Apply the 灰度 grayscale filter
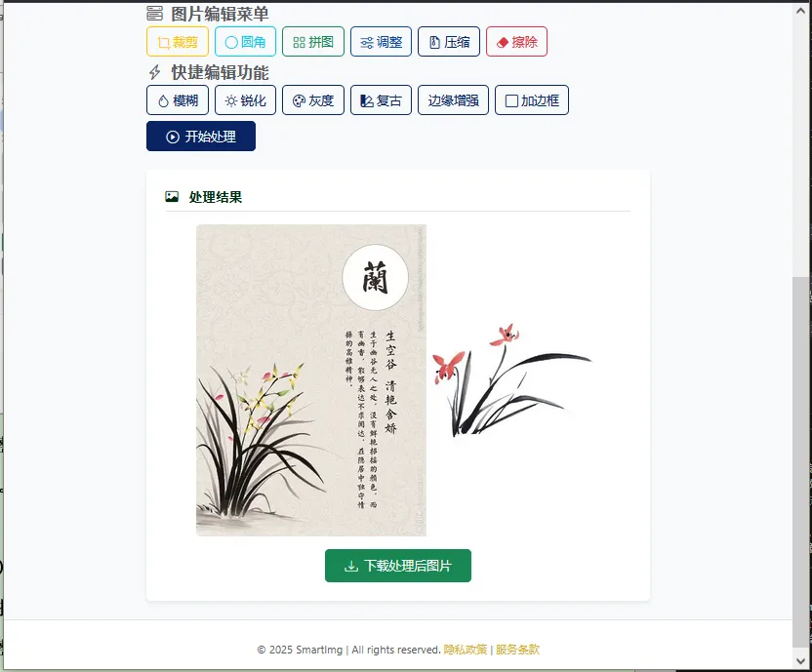This screenshot has width=812, height=672. [312, 99]
